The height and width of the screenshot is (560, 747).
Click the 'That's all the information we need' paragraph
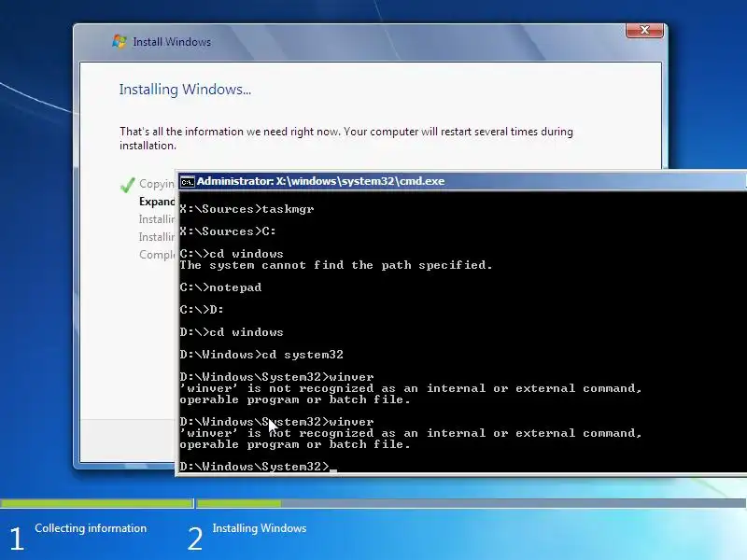point(345,138)
